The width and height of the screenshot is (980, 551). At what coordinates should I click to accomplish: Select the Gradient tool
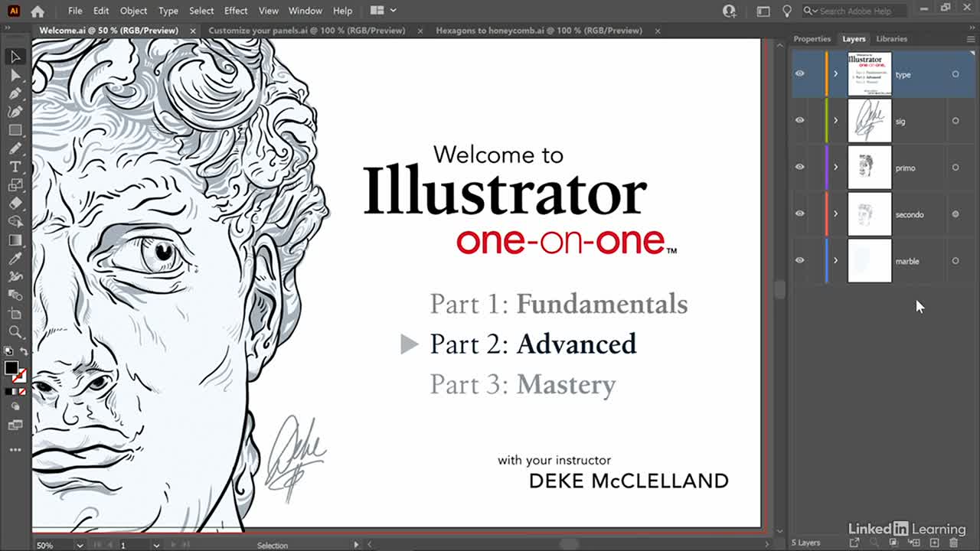(x=15, y=240)
